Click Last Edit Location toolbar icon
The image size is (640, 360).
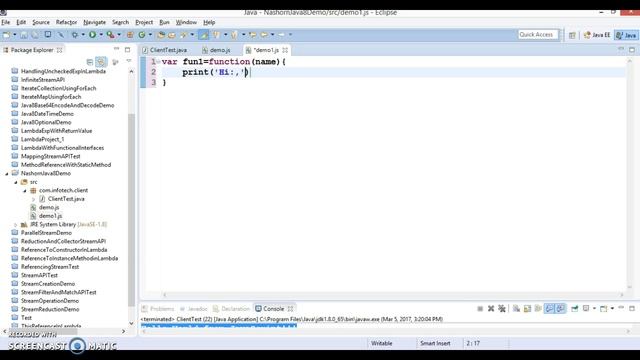point(253,35)
